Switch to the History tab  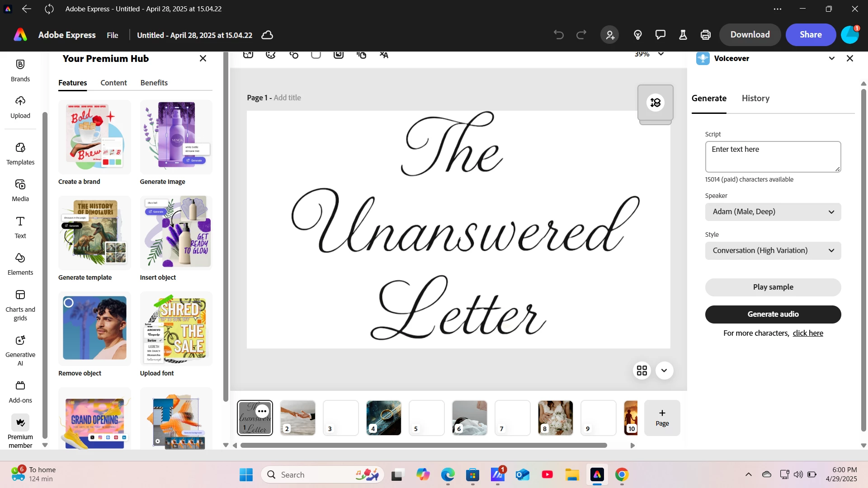(x=755, y=99)
